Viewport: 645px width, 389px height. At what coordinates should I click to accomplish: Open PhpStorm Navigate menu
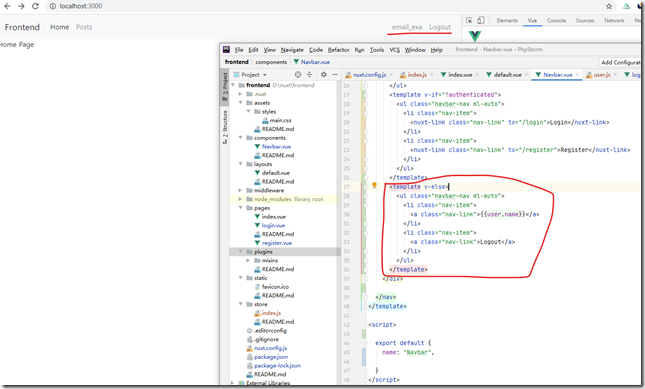coord(292,50)
